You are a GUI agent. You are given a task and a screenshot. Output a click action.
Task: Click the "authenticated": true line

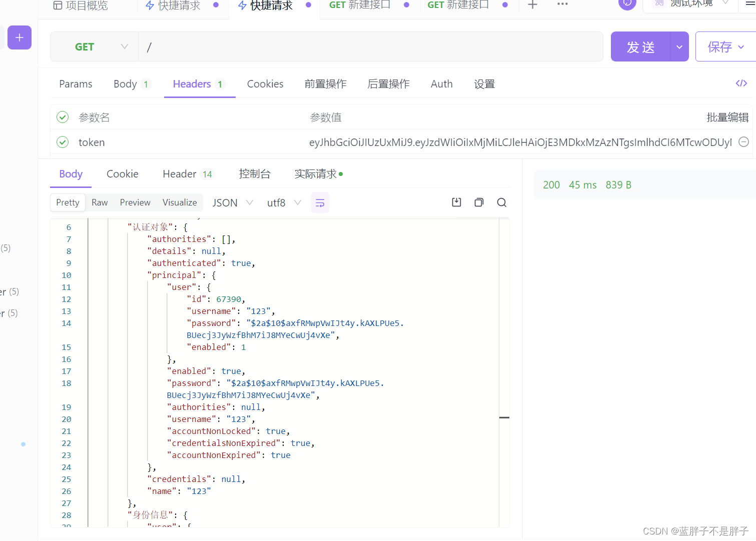click(201, 263)
